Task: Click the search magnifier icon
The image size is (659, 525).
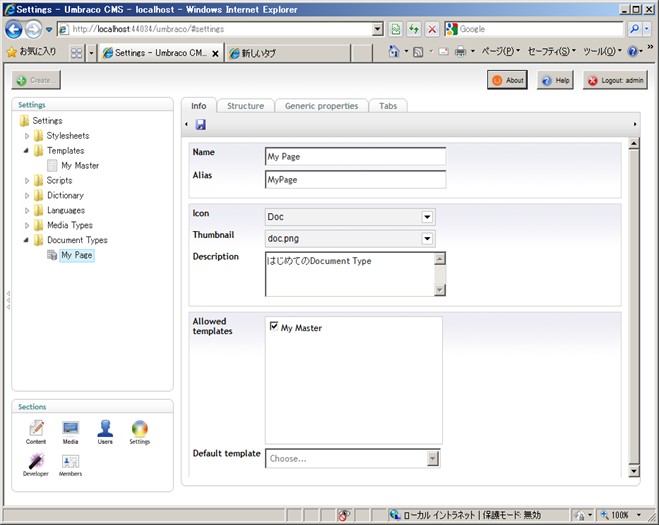Action: pyautogui.click(x=634, y=29)
